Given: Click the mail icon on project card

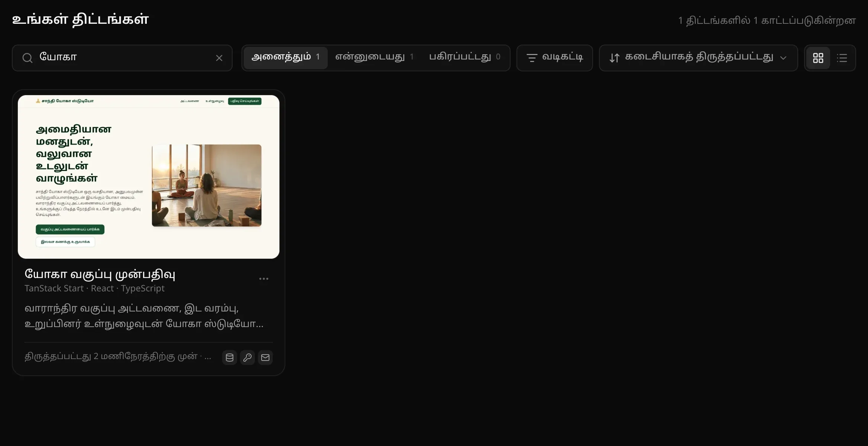Looking at the screenshot, I should click(x=265, y=358).
